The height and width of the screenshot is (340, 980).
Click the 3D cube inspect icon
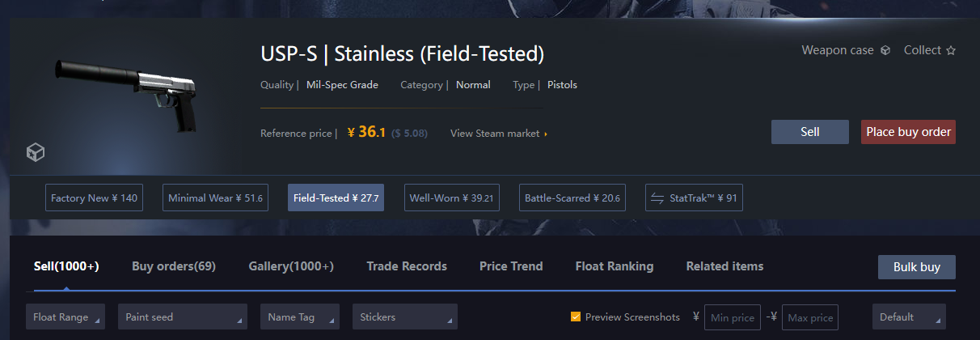coord(35,151)
